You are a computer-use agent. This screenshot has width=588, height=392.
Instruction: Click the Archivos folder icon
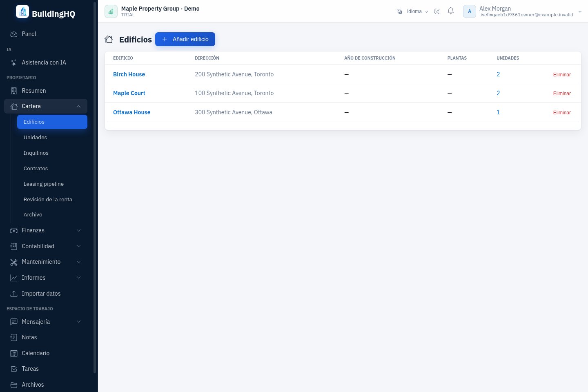tap(14, 385)
